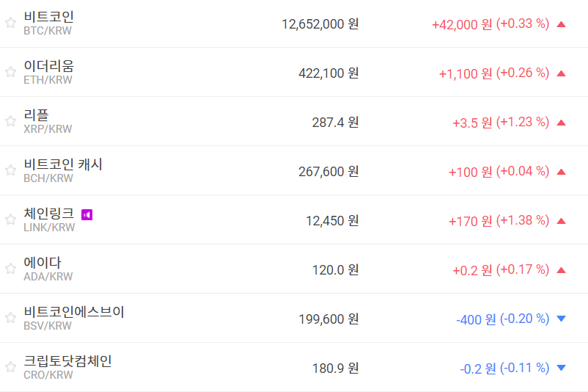Favorite Bitcoin BTC/KRW with star icon
This screenshot has width=588, height=392.
click(x=10, y=23)
